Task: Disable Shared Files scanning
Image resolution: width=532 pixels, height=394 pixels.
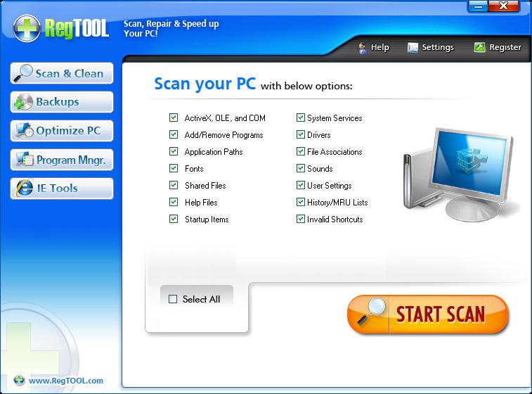Action: click(x=174, y=185)
